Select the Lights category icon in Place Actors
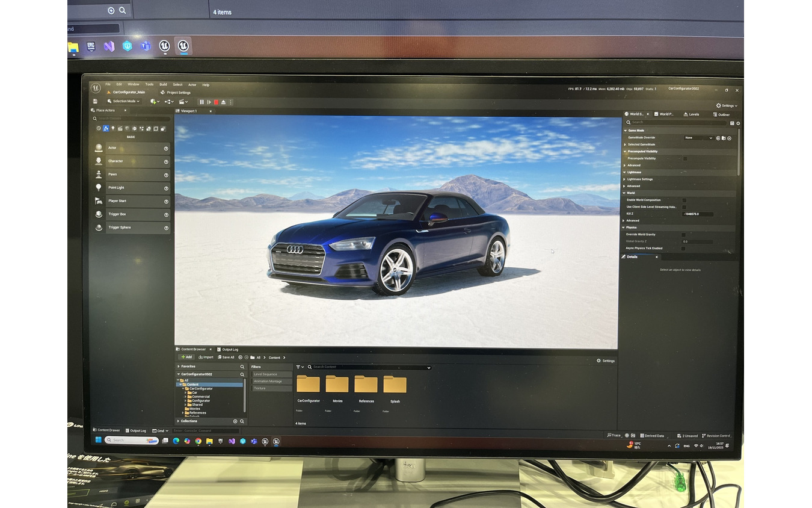Viewport: 812px width, 508px height. pos(112,129)
